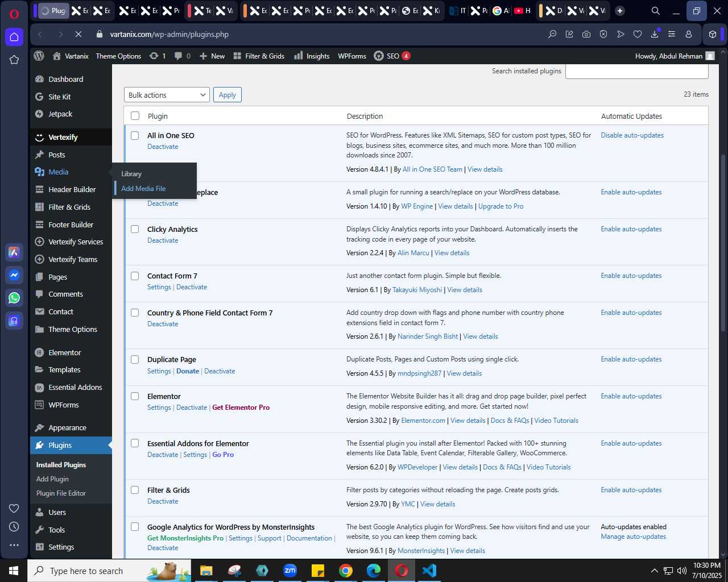Open comments bubble in admin bar
Screen dimensions: 728x582
[183, 56]
